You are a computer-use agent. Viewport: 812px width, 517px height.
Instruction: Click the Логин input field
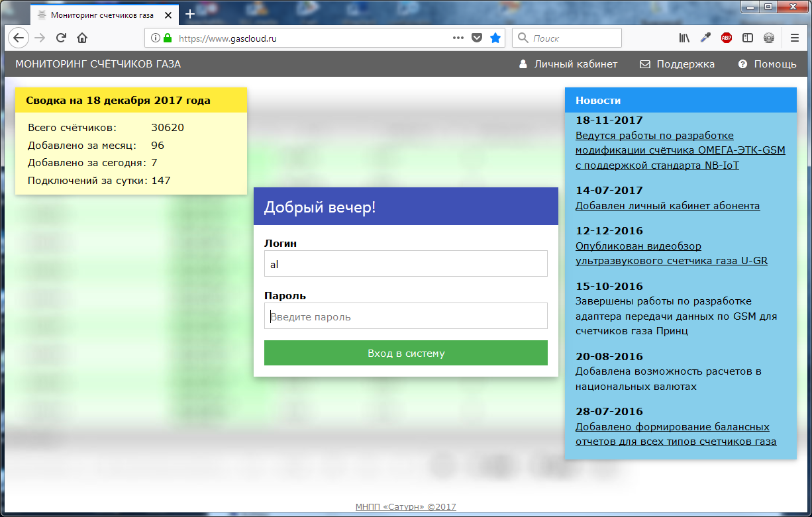(x=405, y=263)
